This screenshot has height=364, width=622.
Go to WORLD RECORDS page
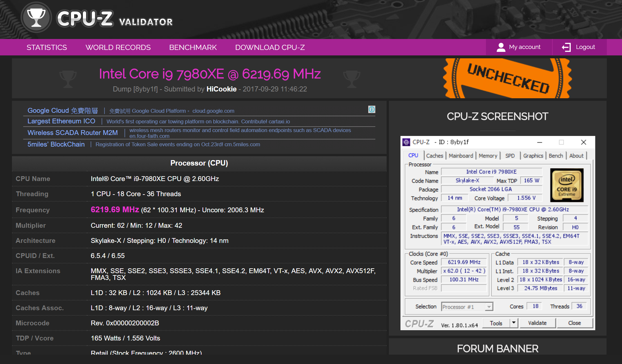point(118,47)
